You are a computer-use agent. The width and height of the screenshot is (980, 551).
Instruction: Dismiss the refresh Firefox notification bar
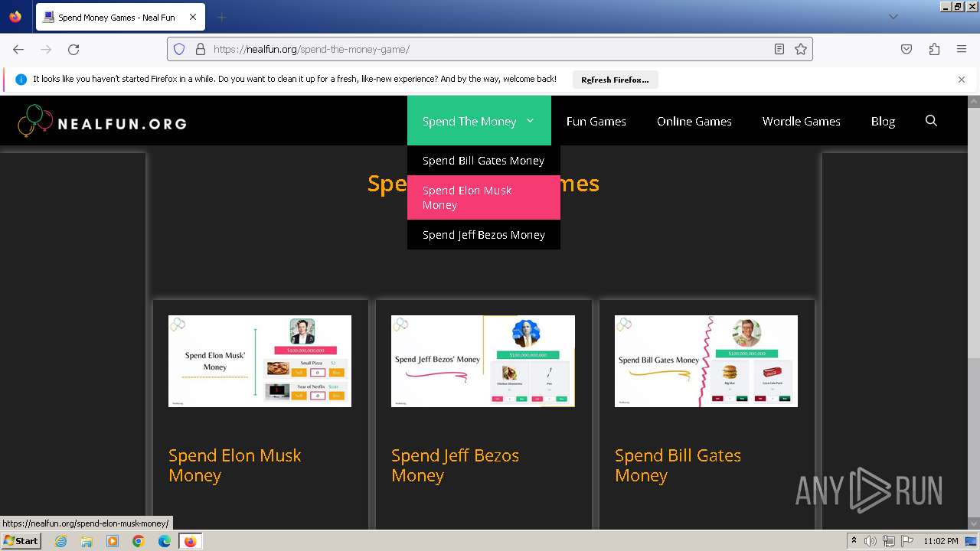(x=962, y=80)
